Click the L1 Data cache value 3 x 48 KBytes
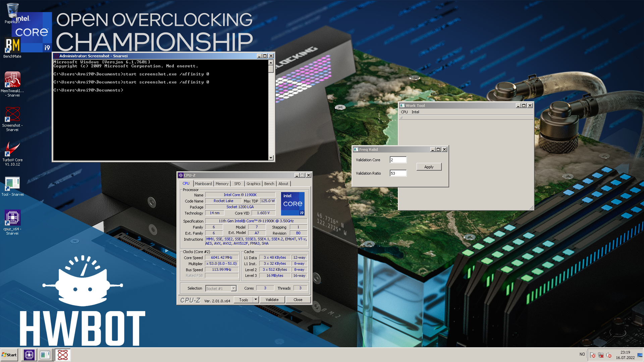This screenshot has height=362, width=644. pyautogui.click(x=275, y=257)
